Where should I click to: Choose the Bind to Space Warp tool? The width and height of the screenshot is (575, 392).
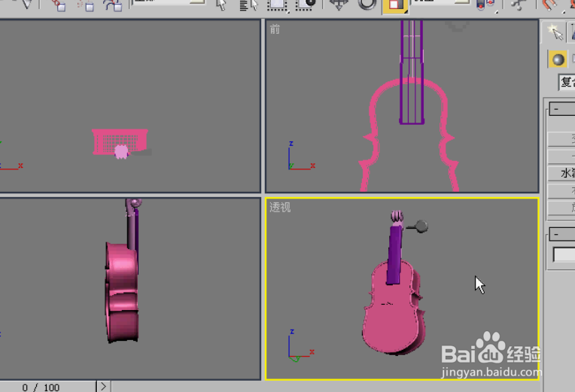click(113, 5)
